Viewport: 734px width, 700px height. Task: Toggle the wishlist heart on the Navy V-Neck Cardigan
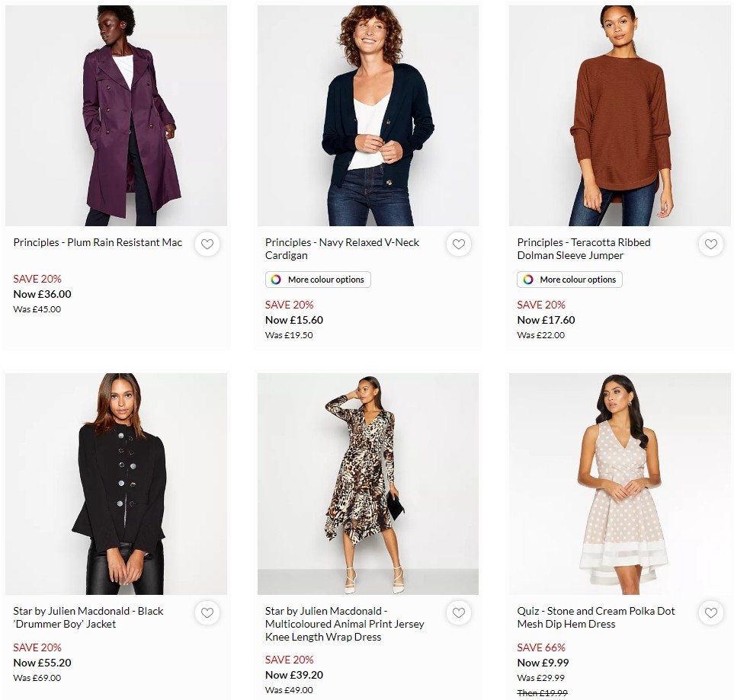[x=459, y=244]
